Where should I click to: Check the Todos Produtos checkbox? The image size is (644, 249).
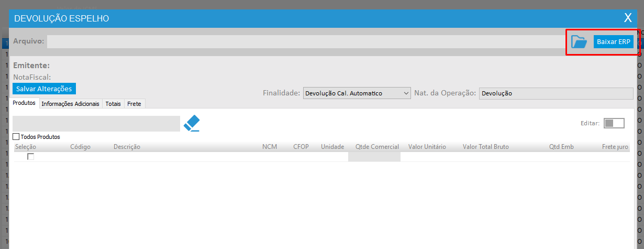[x=16, y=137]
